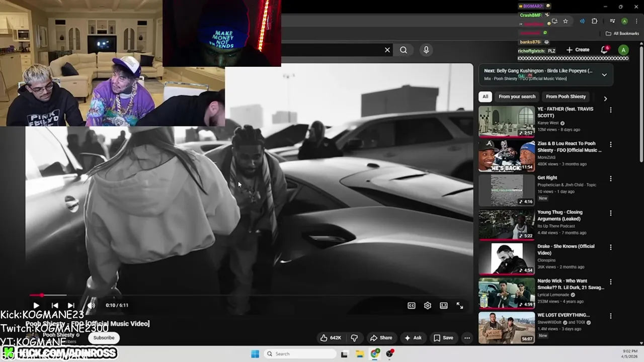Image resolution: width=644 pixels, height=362 pixels.
Task: Open Task View on taskbar
Action: pos(344,354)
